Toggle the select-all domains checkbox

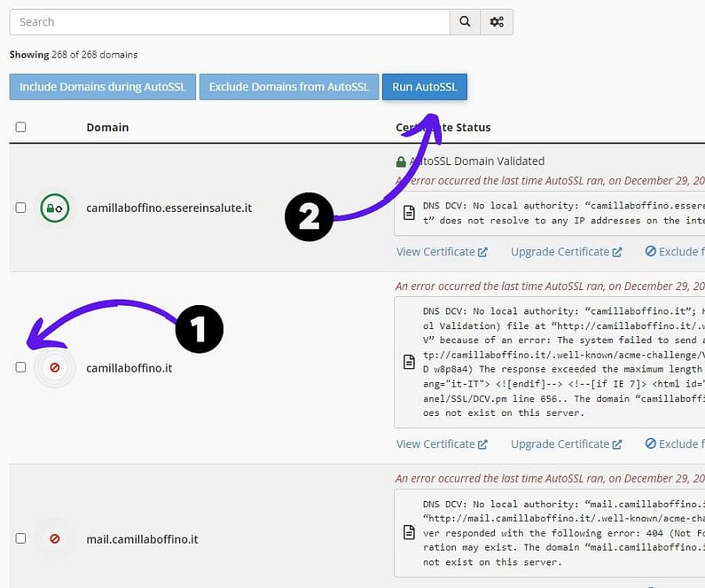click(x=20, y=127)
